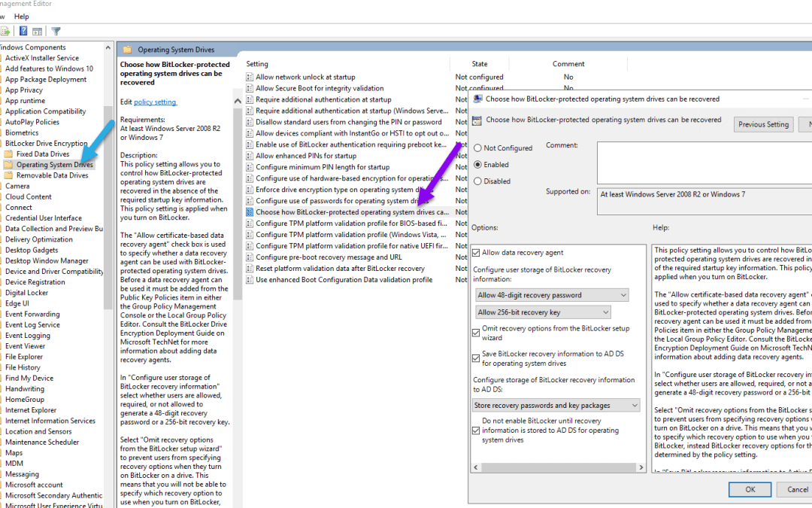Click description pane scroll-up arrow
The height and width of the screenshot is (508, 812).
(238, 101)
